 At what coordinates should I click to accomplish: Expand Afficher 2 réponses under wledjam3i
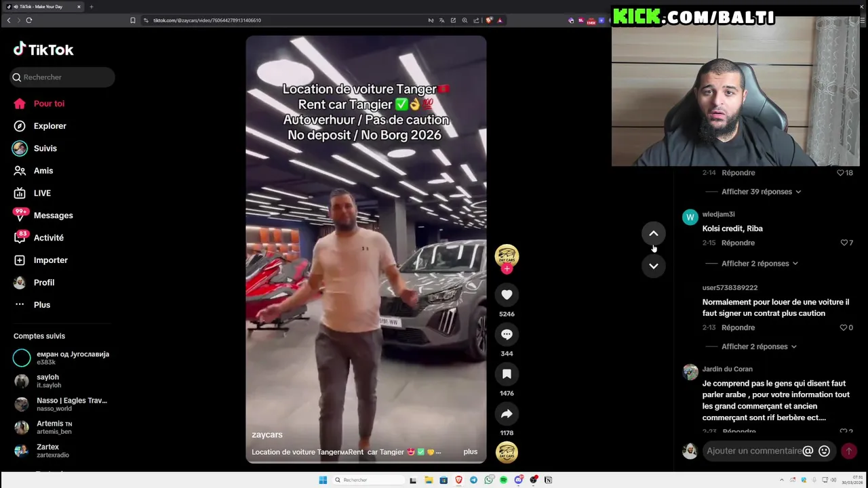[x=759, y=264]
